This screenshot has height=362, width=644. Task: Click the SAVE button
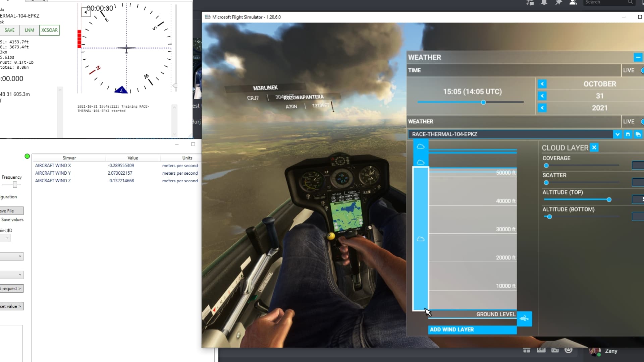9,30
